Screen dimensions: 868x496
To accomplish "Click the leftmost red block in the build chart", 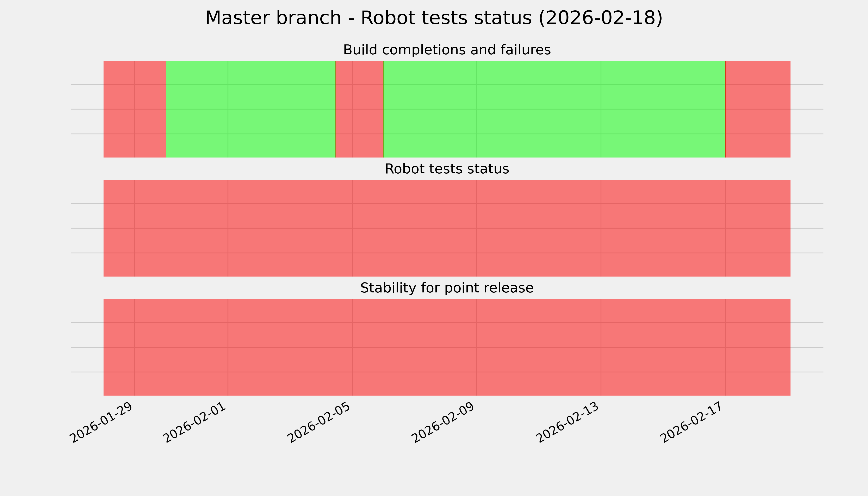I will (135, 109).
